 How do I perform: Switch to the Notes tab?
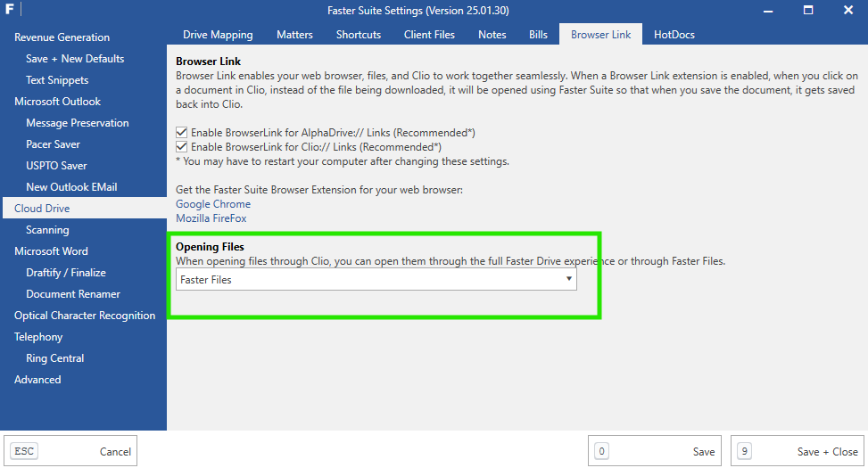[x=492, y=34]
